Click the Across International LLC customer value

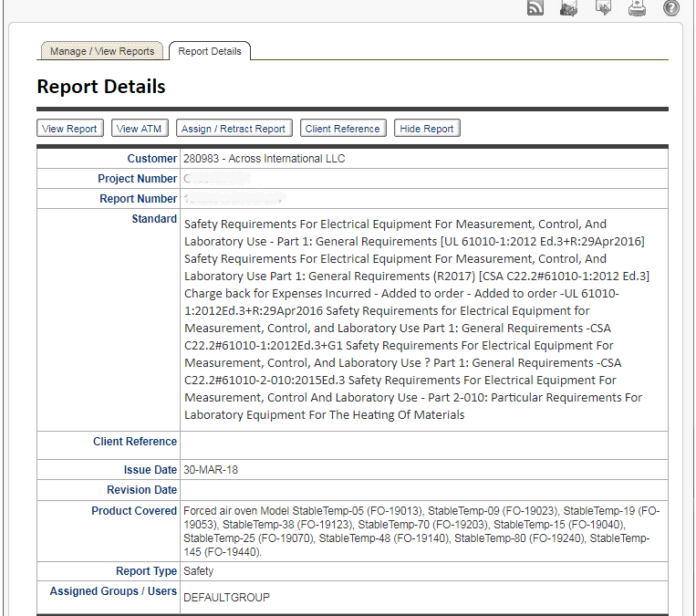265,159
